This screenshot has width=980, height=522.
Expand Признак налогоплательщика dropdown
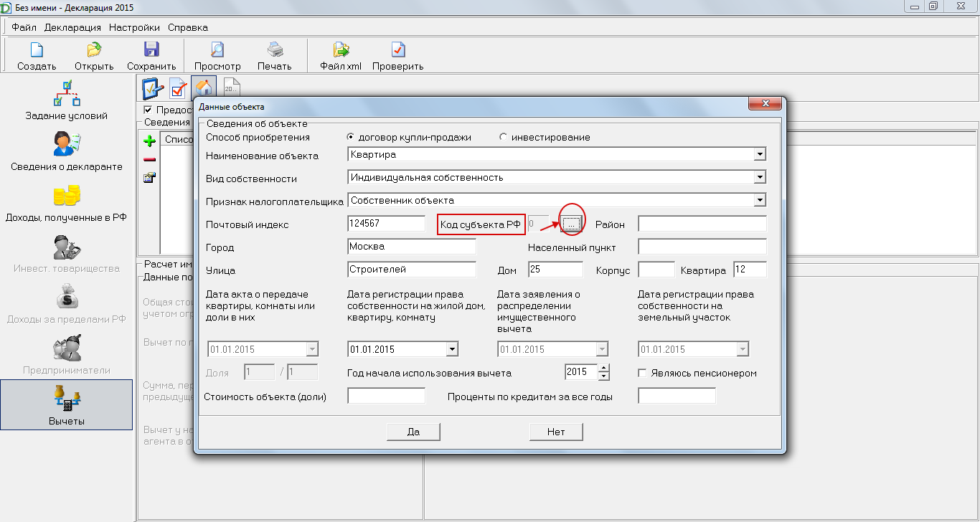click(x=760, y=200)
